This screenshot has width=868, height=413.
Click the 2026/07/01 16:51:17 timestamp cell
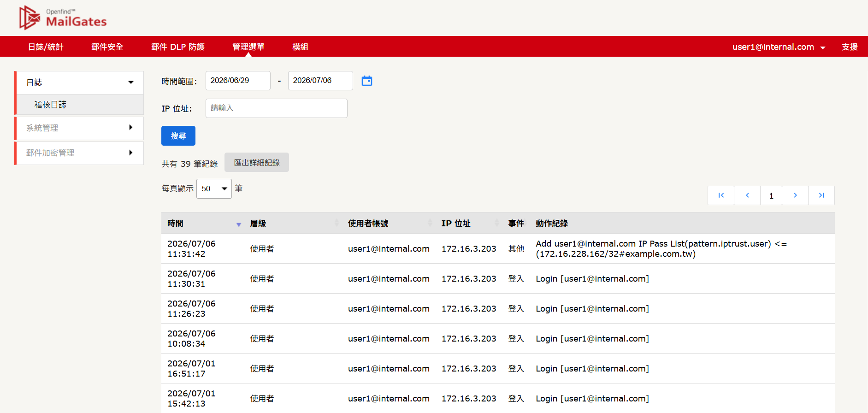[x=191, y=369]
